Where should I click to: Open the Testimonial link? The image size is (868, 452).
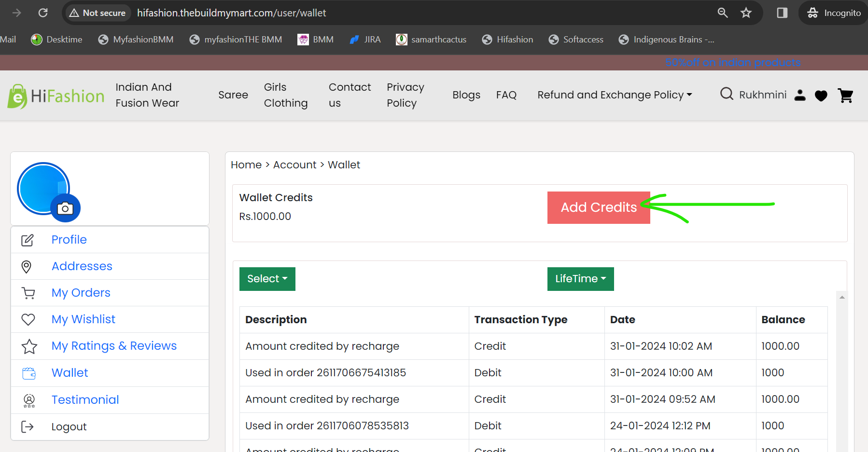coord(85,400)
